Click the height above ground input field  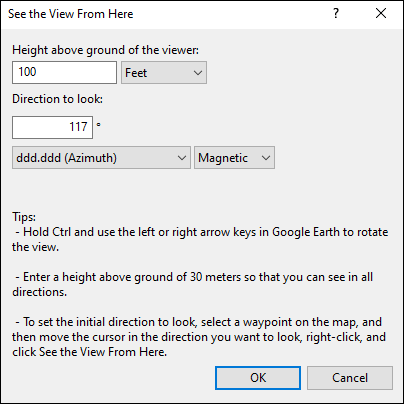[x=64, y=72]
